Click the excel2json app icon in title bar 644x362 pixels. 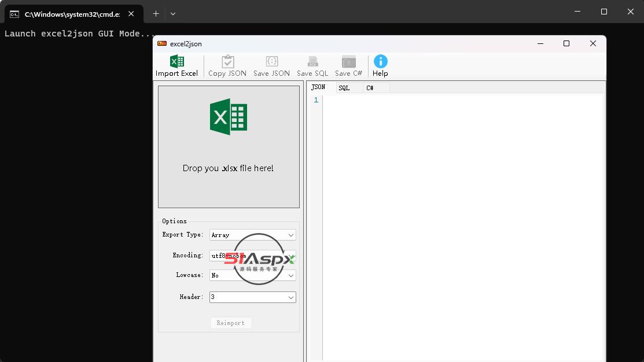(162, 44)
